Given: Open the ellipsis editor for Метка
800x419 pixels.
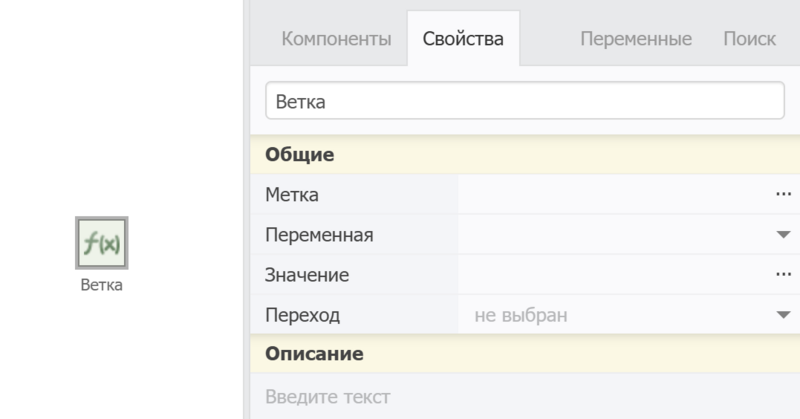Looking at the screenshot, I should [783, 194].
